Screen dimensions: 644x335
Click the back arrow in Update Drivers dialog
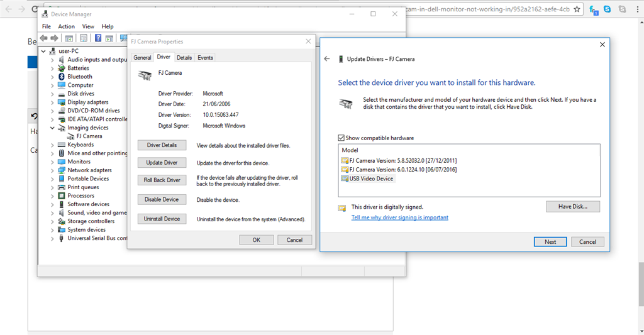tap(327, 58)
